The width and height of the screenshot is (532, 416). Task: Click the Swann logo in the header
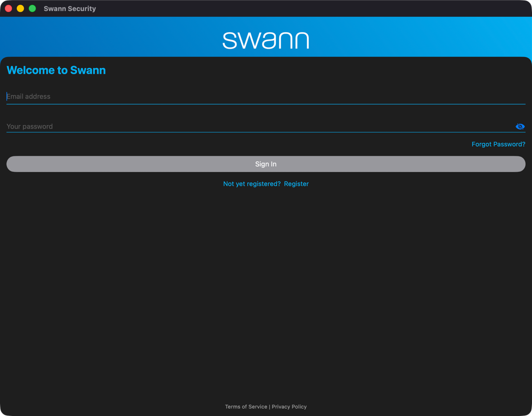266,40
